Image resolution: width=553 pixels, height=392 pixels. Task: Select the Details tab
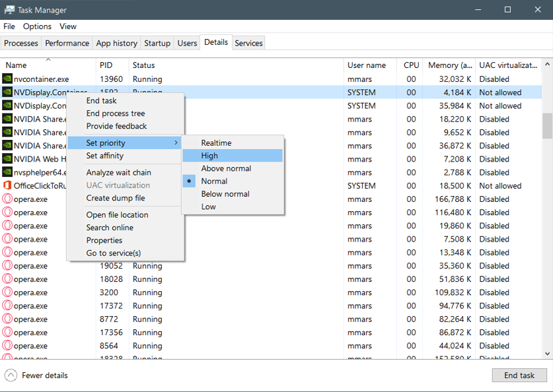pos(216,42)
